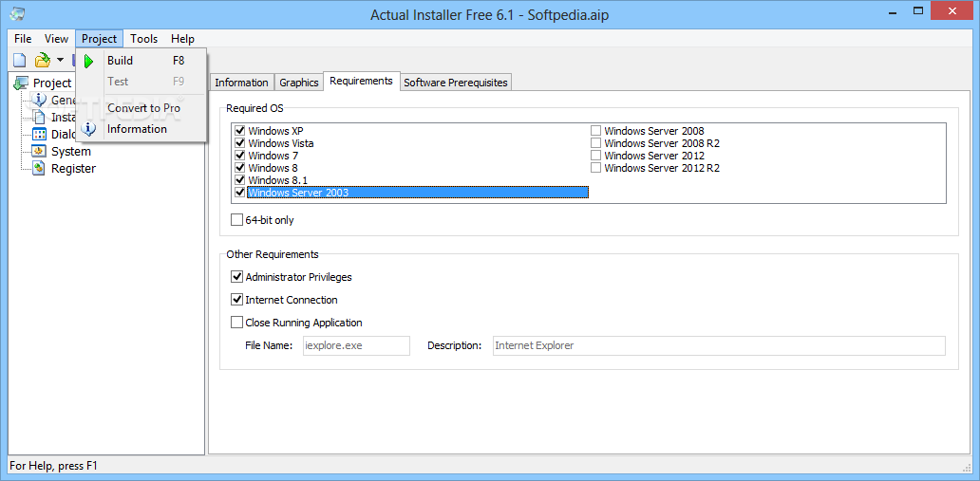Select the Requirements tab
Viewport: 980px width, 481px height.
[361, 82]
